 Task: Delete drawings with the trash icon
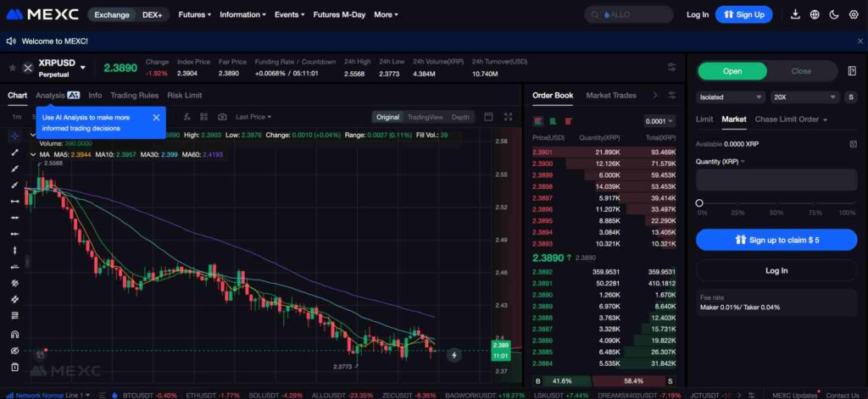point(15,367)
